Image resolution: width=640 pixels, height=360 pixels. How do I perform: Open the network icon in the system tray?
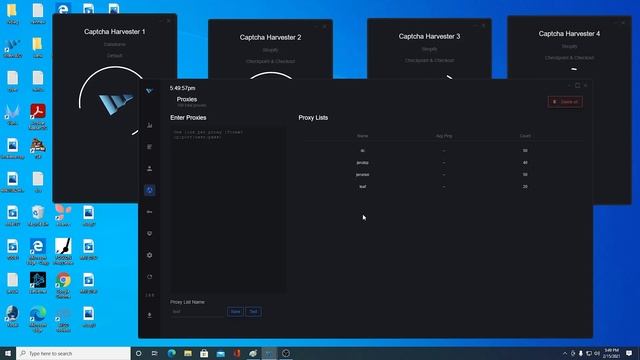(x=589, y=353)
